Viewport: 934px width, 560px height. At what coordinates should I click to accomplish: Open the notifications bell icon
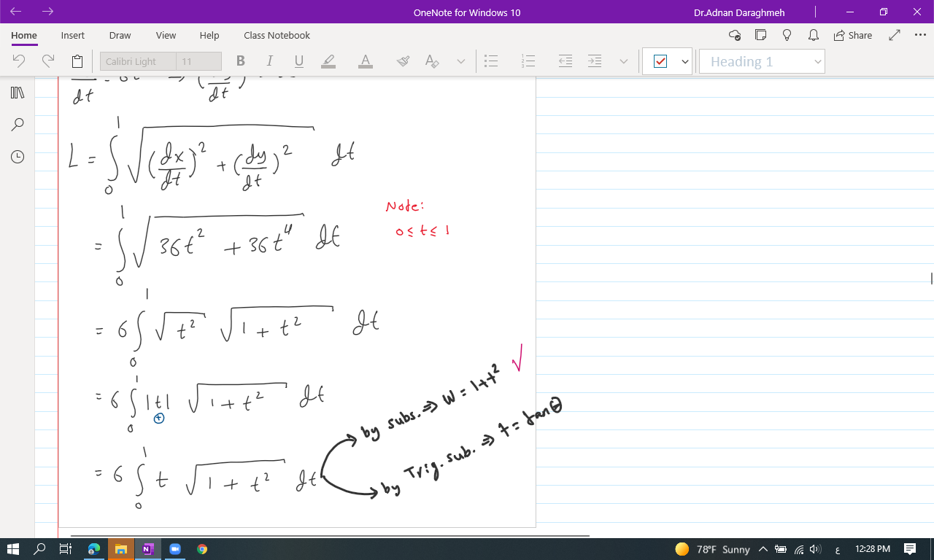(813, 35)
